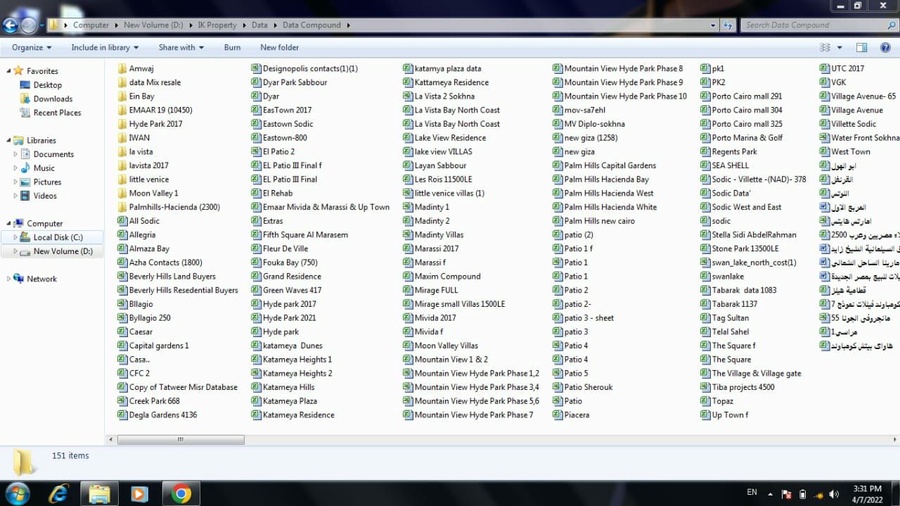Click the New Volume (D:) breadcrumb

[153, 25]
